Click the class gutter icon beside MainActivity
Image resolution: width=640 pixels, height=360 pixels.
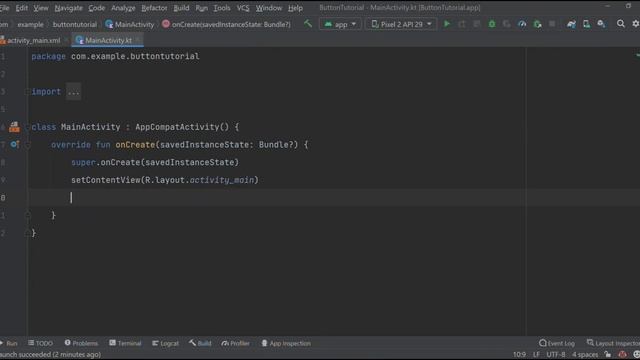[14, 127]
